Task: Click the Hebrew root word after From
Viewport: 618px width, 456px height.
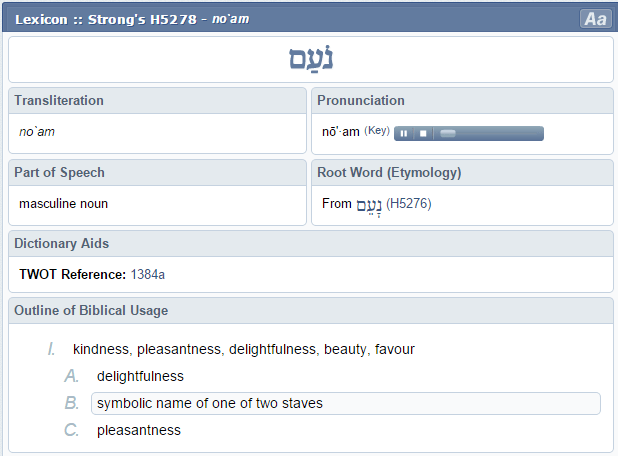Action: tap(369, 204)
